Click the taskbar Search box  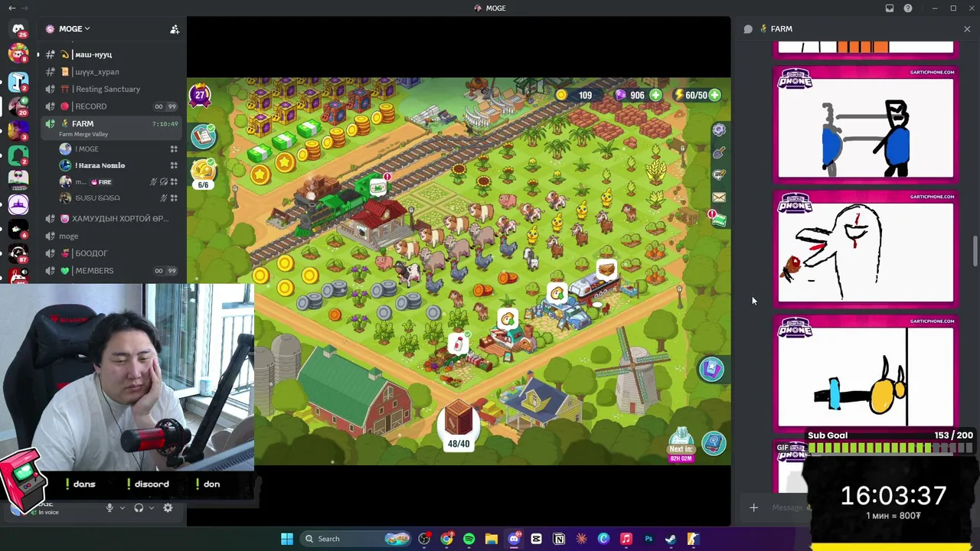pyautogui.click(x=355, y=539)
